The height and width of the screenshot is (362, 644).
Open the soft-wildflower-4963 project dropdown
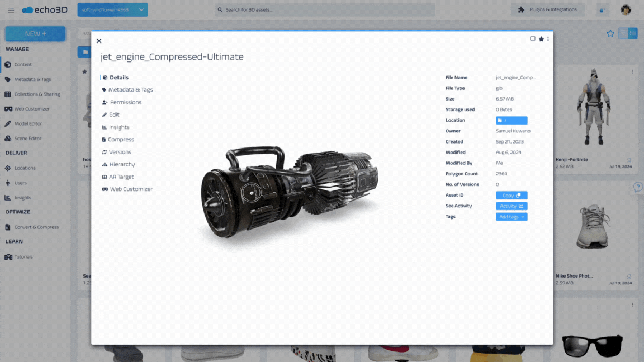tap(112, 9)
